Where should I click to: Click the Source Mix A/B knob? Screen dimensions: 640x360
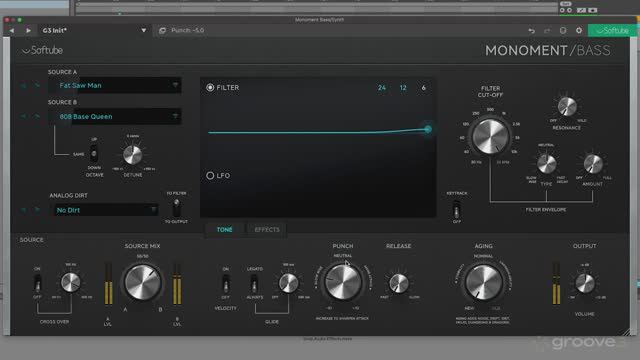(142, 282)
